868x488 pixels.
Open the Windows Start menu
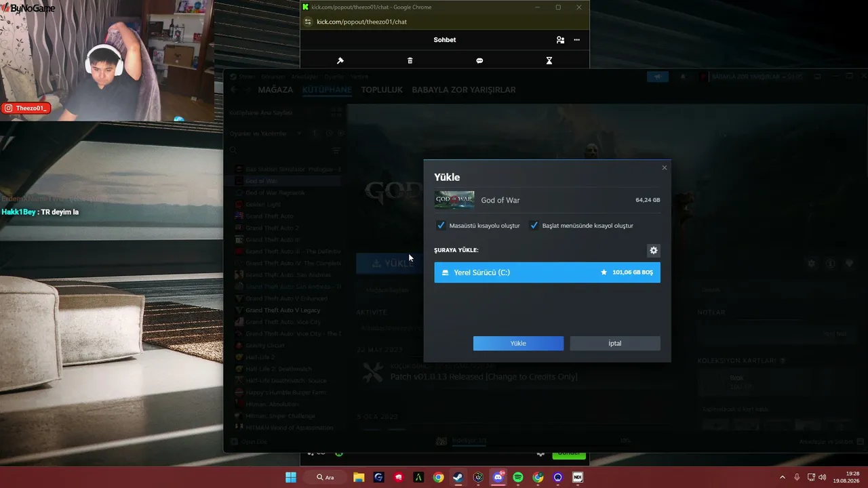(291, 477)
